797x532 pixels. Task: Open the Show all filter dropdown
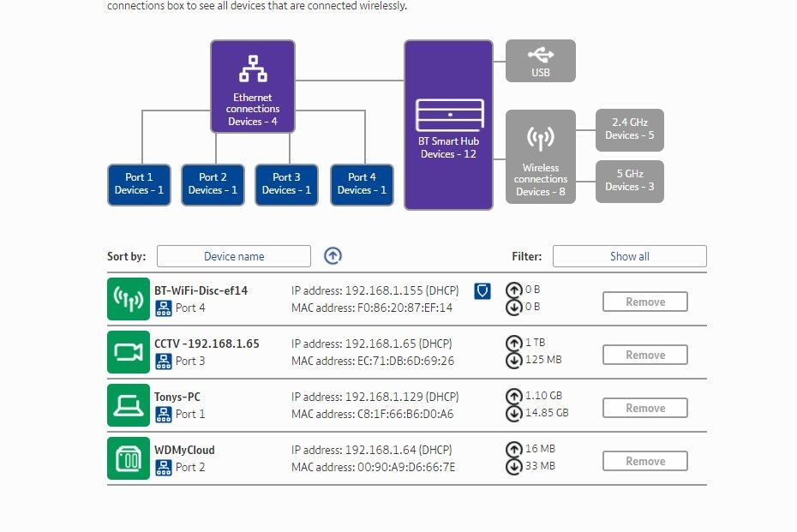tap(629, 256)
